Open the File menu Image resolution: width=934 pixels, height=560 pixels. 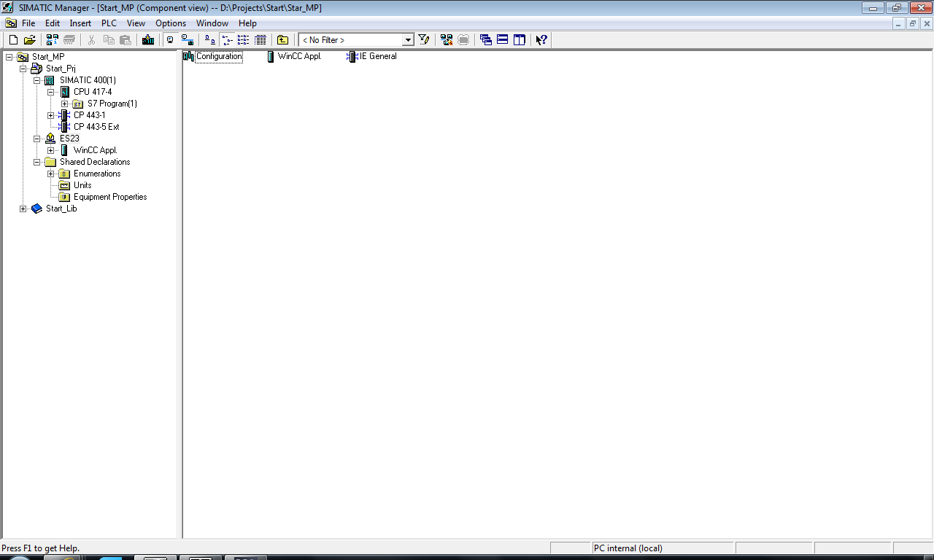tap(28, 23)
